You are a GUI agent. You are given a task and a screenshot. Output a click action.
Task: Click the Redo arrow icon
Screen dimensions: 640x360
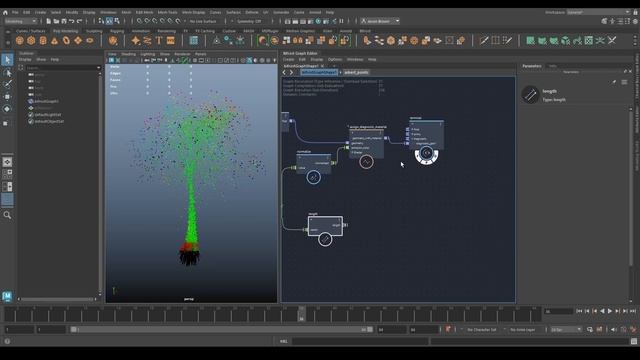coord(80,21)
